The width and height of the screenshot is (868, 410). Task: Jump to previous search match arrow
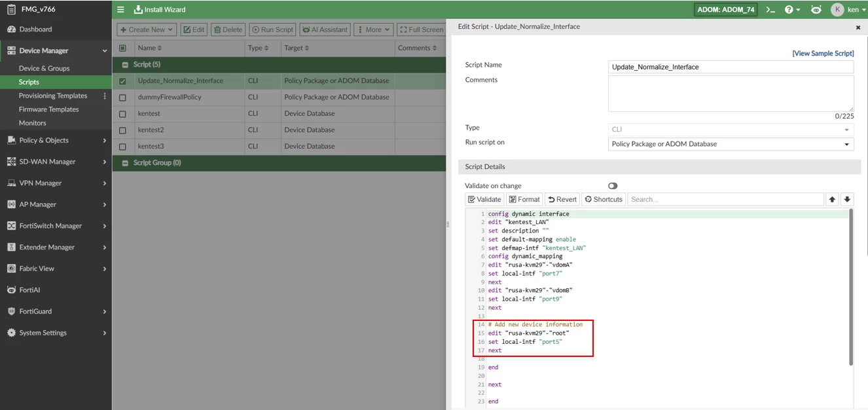tap(833, 199)
